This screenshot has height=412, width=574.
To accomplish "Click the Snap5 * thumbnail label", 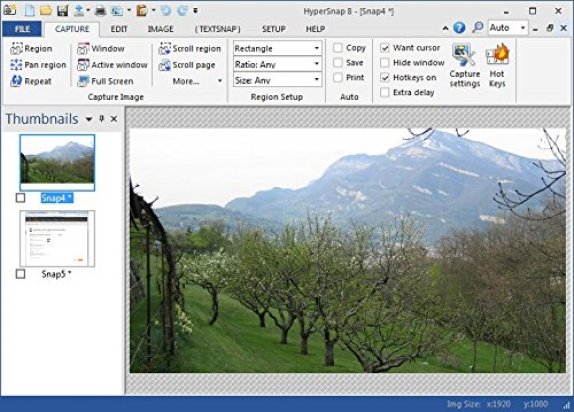I will click(x=56, y=274).
